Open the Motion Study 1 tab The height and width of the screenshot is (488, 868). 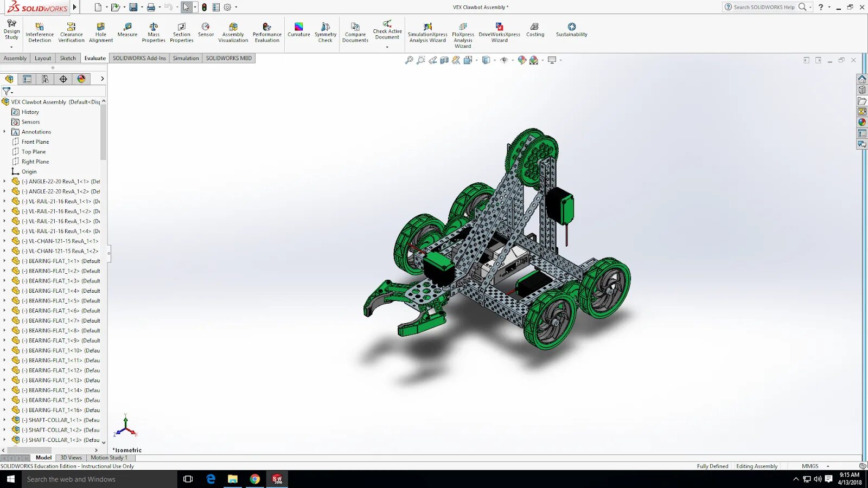pos(109,458)
